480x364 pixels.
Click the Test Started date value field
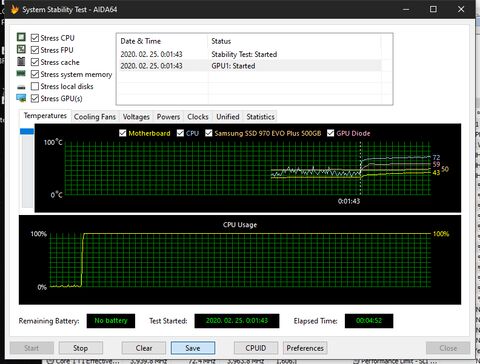pyautogui.click(x=237, y=321)
